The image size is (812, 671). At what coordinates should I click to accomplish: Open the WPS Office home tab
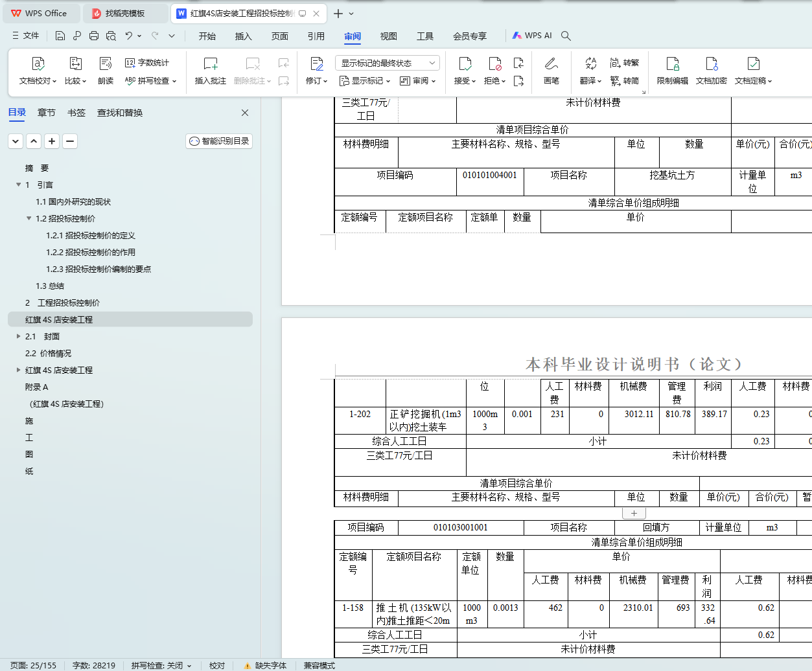(x=40, y=13)
